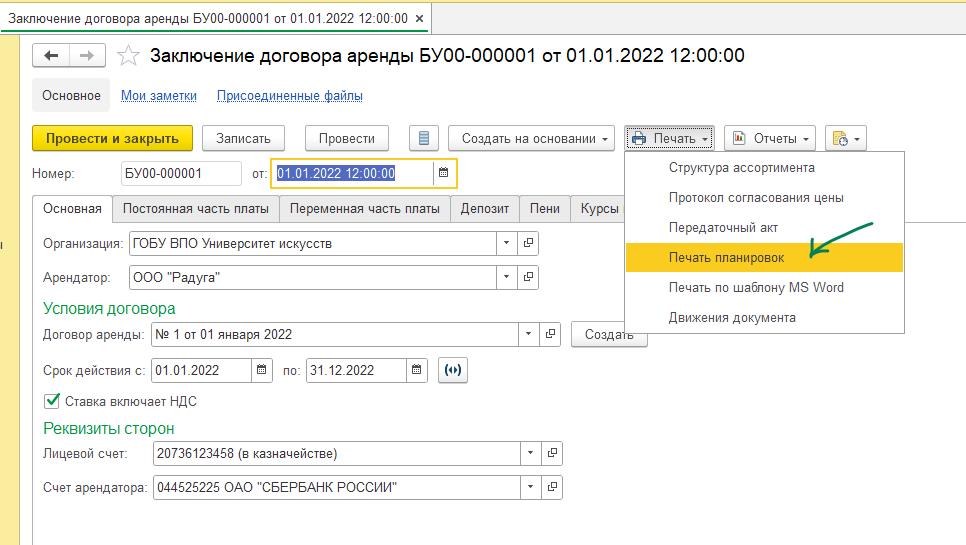Add document to favorites with star icon

tap(128, 56)
